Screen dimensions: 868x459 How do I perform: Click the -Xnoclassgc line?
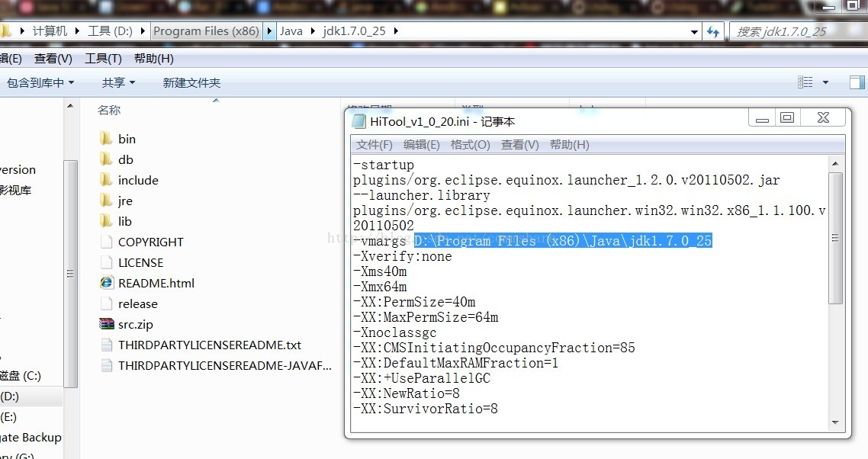click(394, 332)
